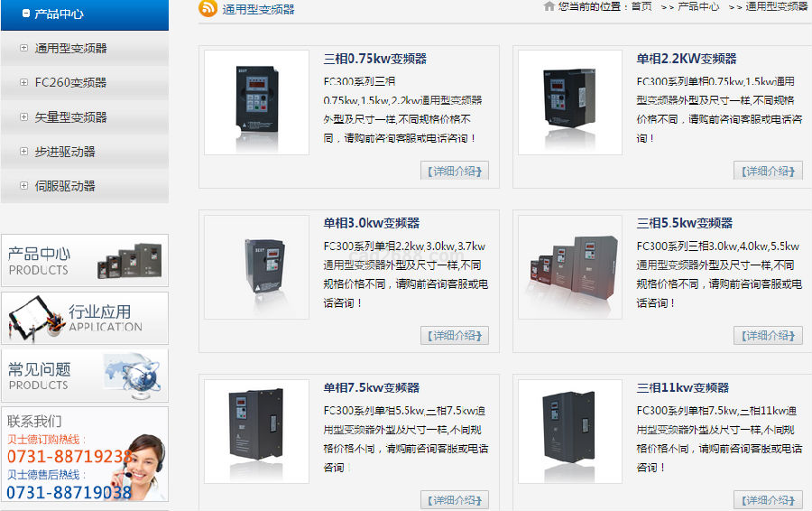The image size is (812, 511).
Task: Click the home icon in breadcrumb
Action: pos(549,6)
